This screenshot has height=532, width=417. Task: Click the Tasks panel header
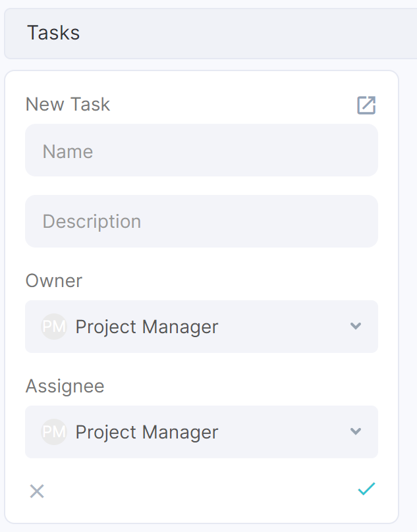211,34
